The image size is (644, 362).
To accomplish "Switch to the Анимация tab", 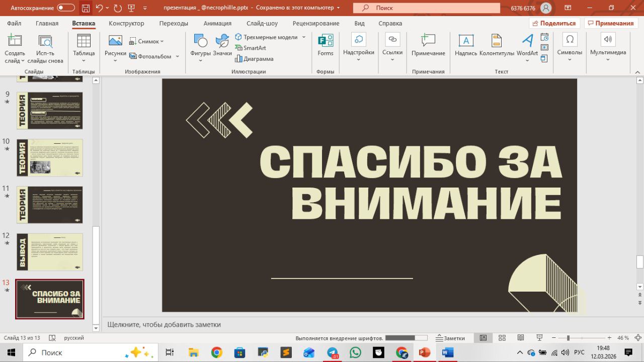I will pyautogui.click(x=217, y=23).
